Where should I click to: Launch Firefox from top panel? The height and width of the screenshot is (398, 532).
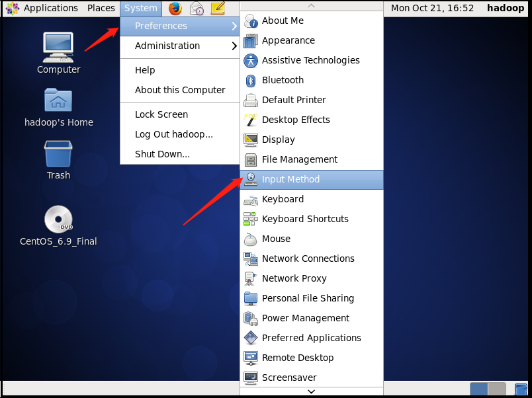coord(175,9)
